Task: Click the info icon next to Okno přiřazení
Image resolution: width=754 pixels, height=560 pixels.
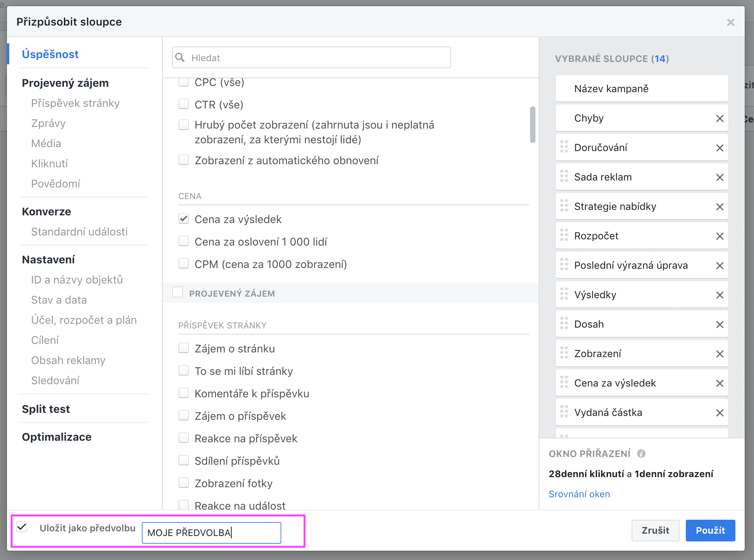Action: 641,453
